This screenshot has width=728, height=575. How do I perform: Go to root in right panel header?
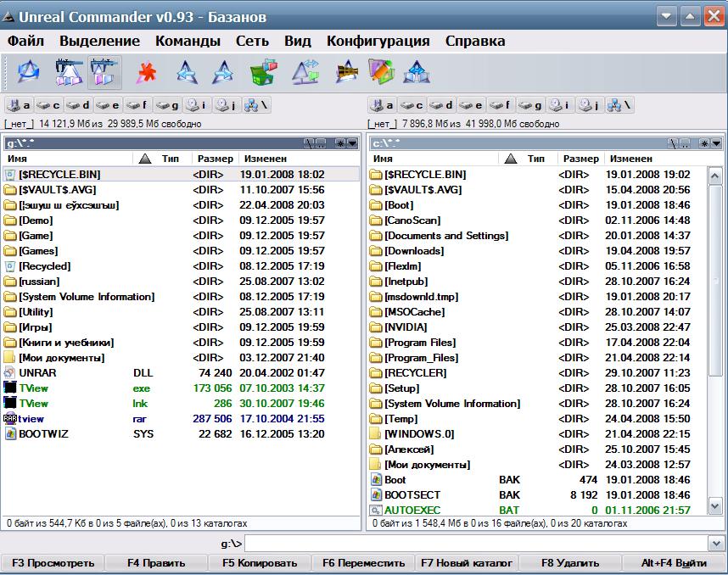(x=673, y=143)
